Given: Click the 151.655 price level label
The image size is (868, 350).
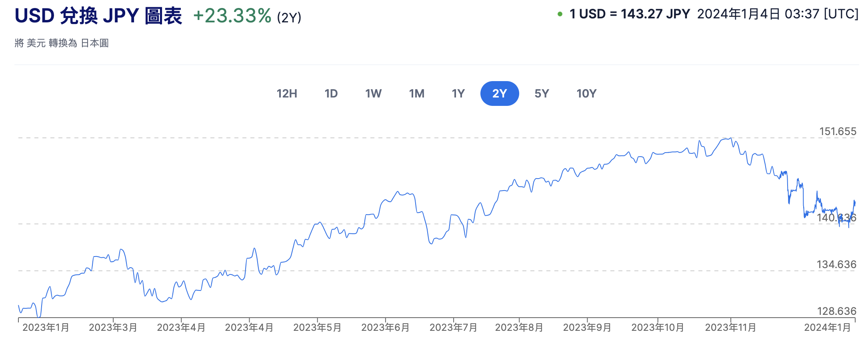Looking at the screenshot, I should [838, 131].
